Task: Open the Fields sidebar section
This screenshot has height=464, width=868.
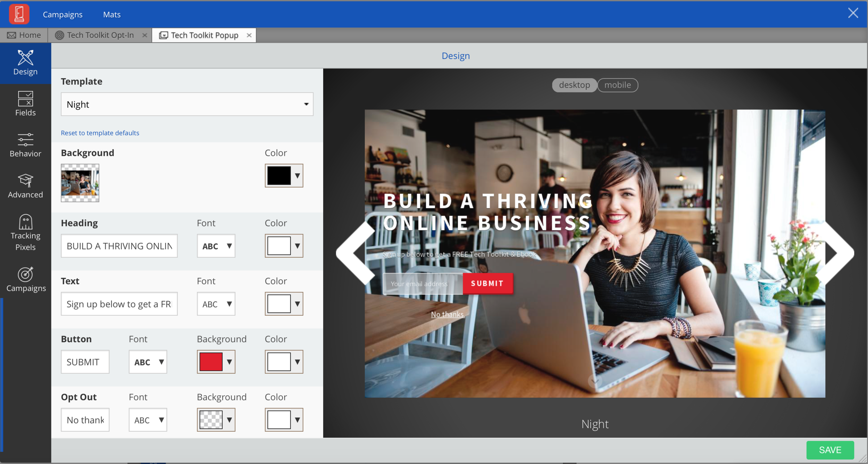Action: point(25,103)
